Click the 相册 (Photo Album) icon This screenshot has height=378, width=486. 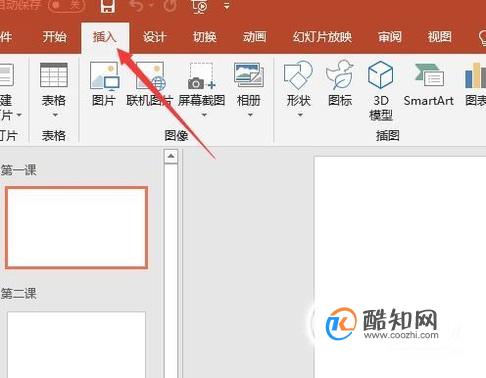pos(249,75)
